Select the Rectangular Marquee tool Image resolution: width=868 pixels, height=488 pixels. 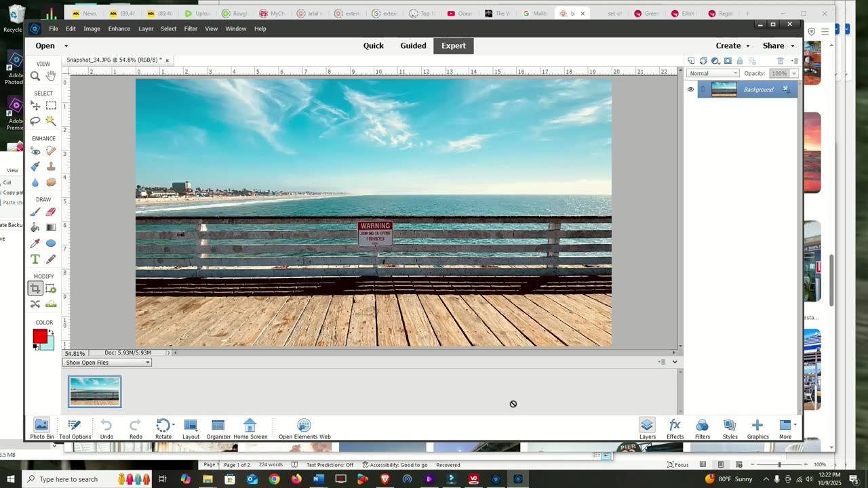click(51, 106)
